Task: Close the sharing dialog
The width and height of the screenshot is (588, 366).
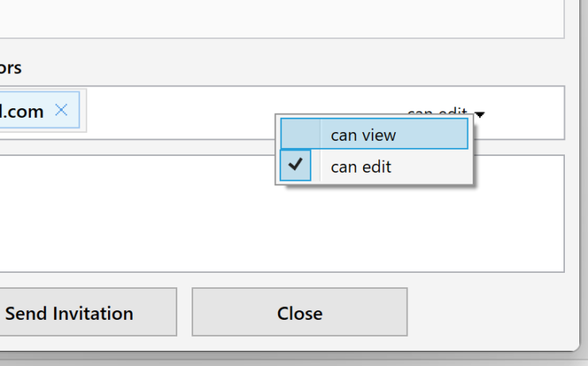Action: point(300,312)
